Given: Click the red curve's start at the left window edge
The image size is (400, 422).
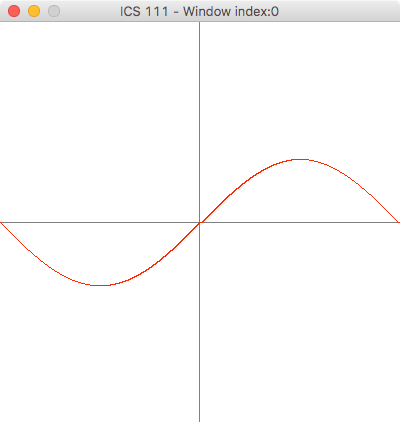Looking at the screenshot, I should [1, 223].
